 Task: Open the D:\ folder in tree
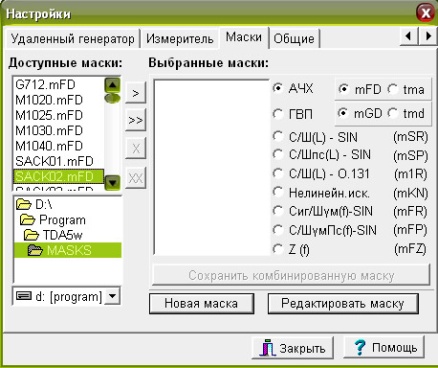coord(34,204)
